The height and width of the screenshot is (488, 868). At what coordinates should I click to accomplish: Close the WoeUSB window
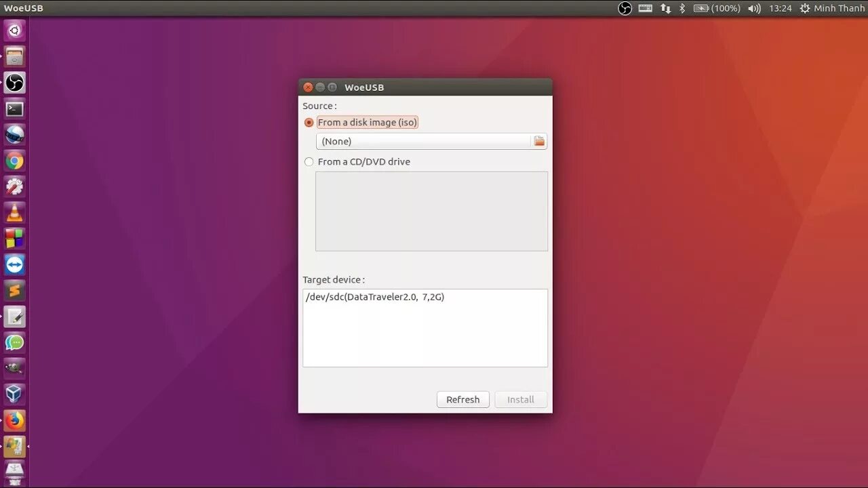pos(308,87)
